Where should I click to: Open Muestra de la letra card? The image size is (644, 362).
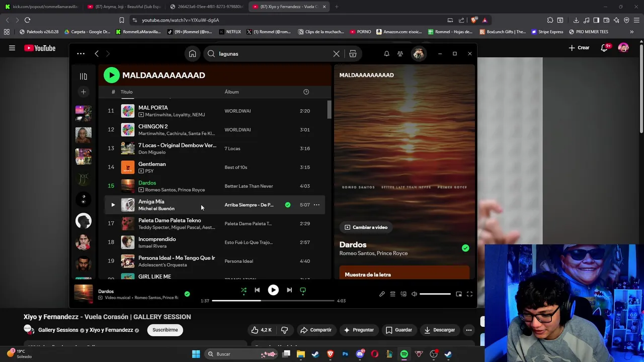[x=405, y=273]
